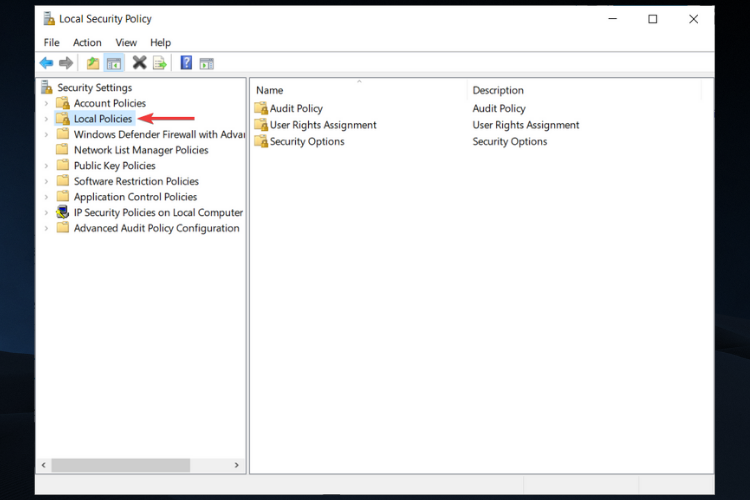Click the Public Key Policies folder icon
Image resolution: width=750 pixels, height=500 pixels.
pos(63,165)
